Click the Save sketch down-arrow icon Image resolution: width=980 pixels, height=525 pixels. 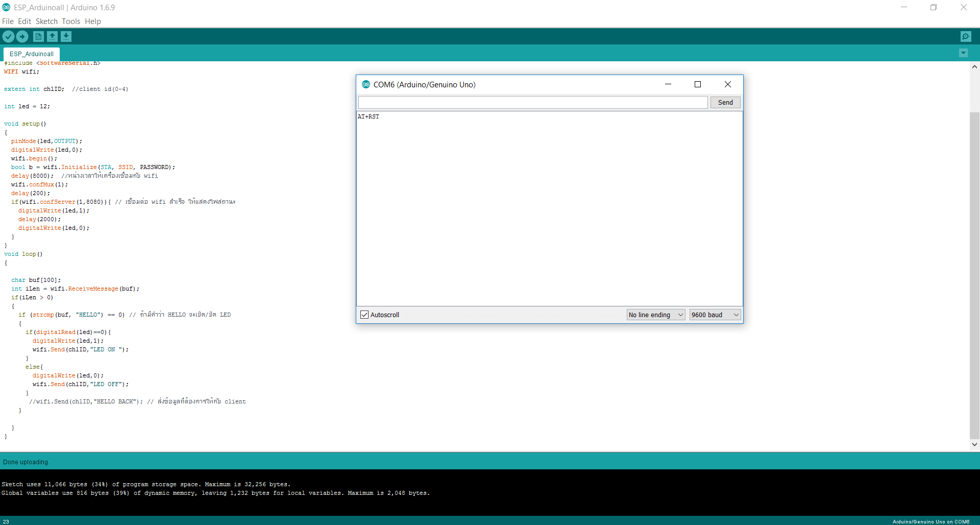pos(66,36)
